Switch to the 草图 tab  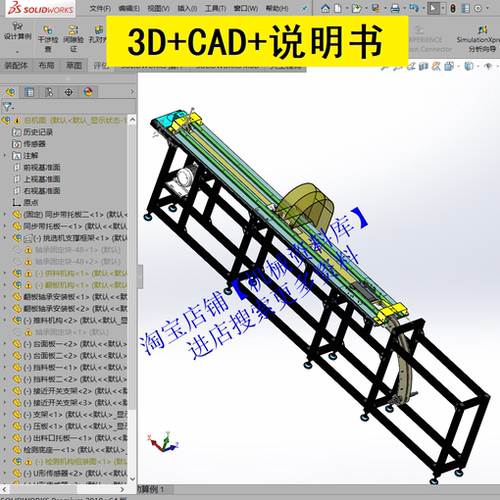[74, 66]
